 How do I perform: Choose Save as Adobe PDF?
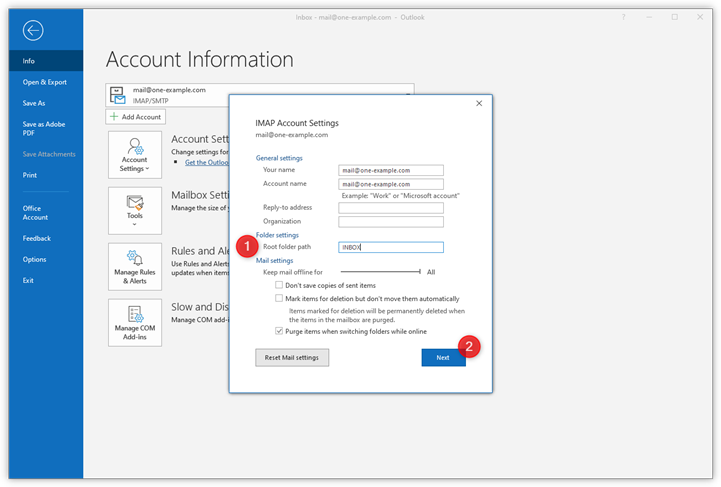pos(44,128)
